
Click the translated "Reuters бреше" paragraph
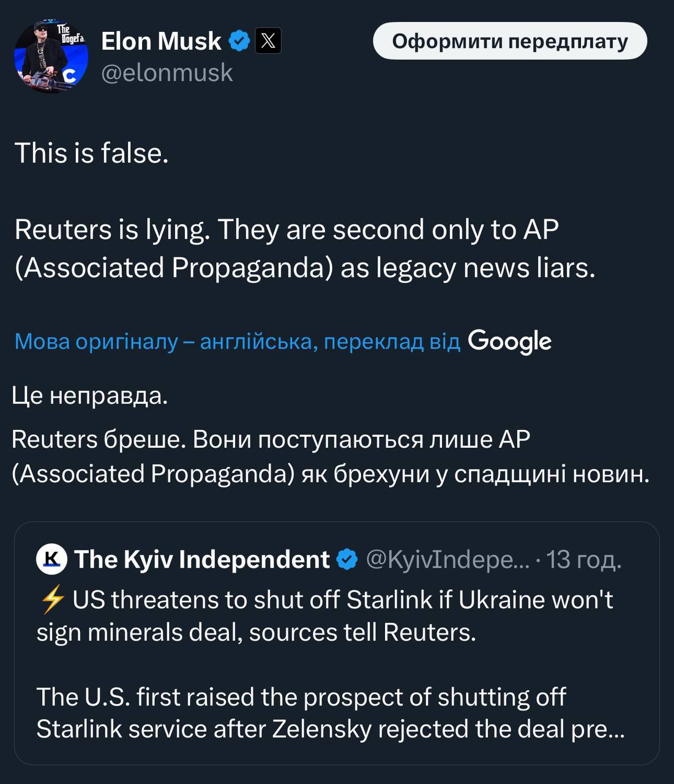(x=330, y=456)
